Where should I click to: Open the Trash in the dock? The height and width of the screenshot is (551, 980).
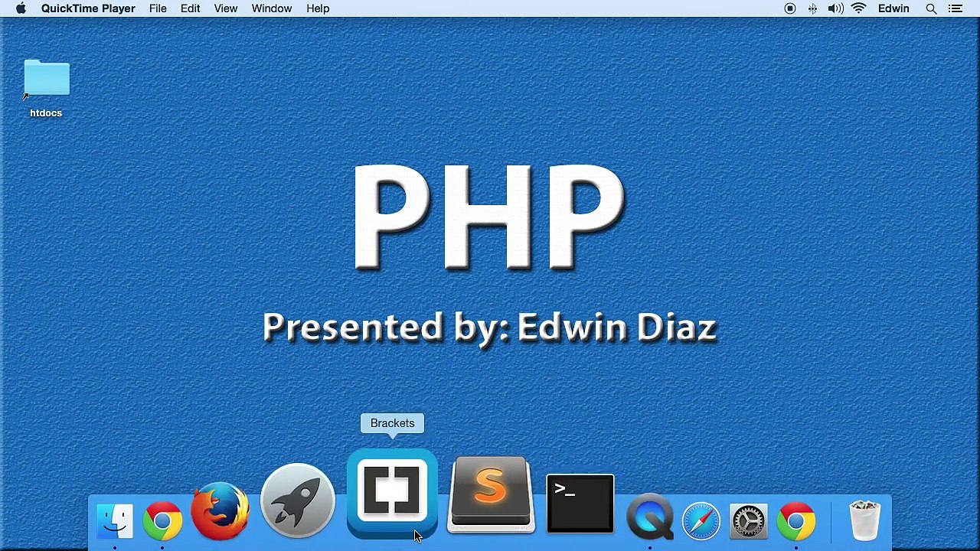[x=865, y=520]
